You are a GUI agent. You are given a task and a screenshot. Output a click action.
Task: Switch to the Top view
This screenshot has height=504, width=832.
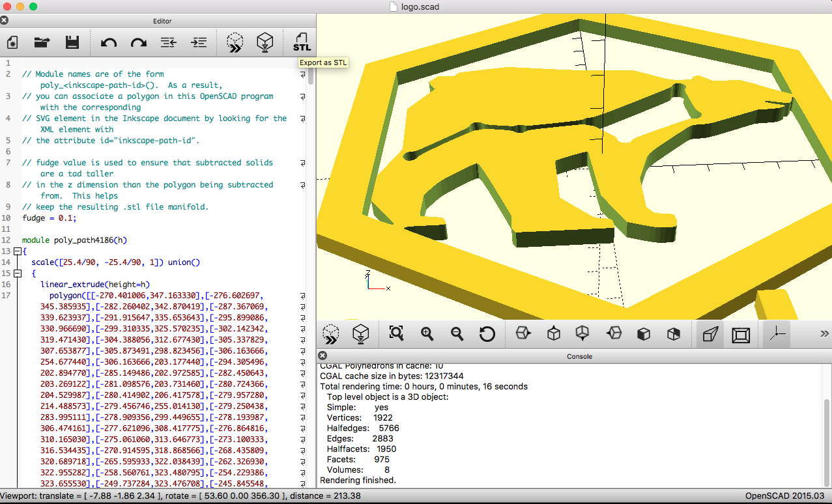coord(553,334)
